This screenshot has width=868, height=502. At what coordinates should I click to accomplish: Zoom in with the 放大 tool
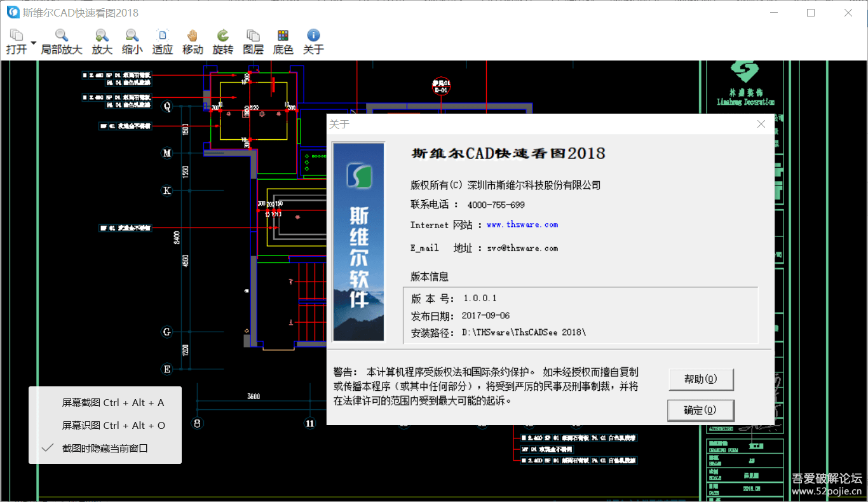102,42
